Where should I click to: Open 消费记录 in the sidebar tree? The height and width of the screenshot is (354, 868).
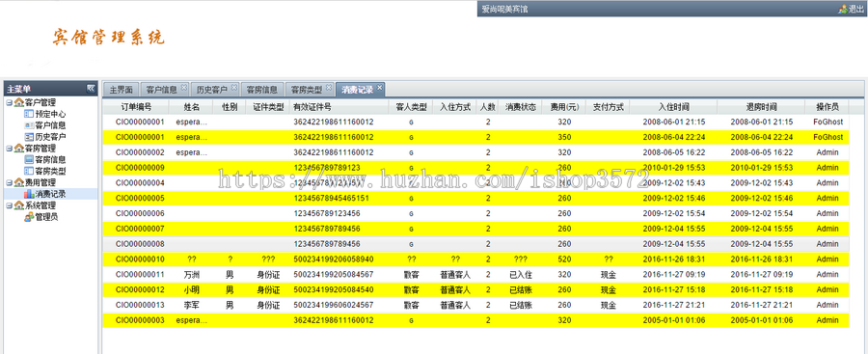(x=50, y=194)
